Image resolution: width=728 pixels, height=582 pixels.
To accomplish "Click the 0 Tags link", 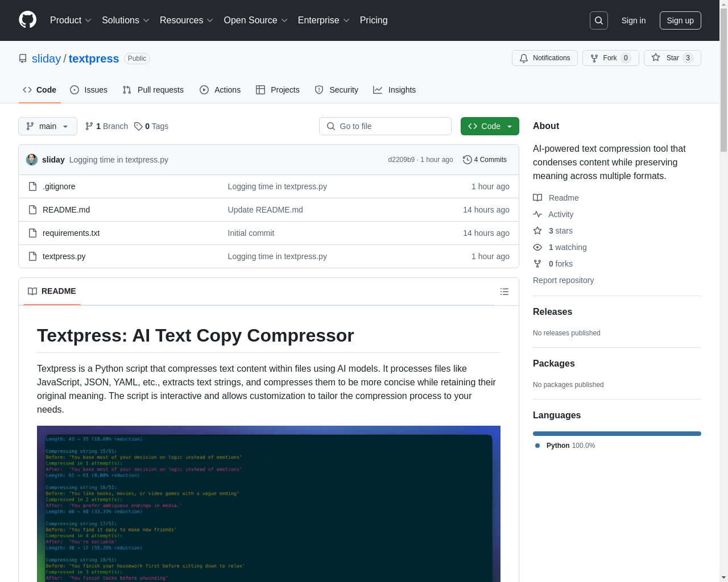I will (151, 126).
